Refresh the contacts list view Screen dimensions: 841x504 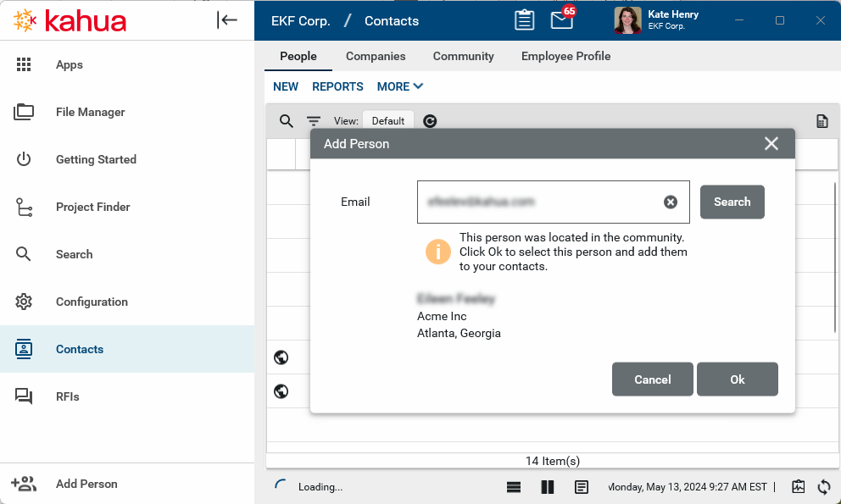tap(430, 121)
